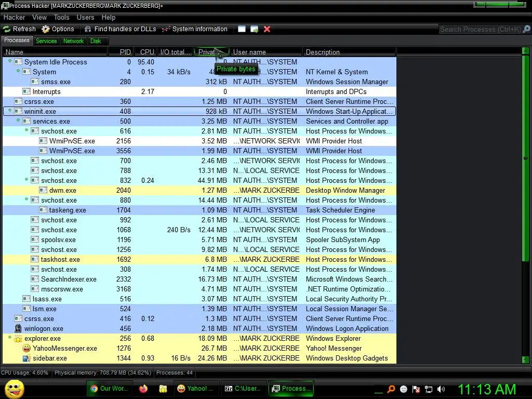Viewport: 532px width, 399px height.
Task: Open the Tools menu
Action: [61, 17]
